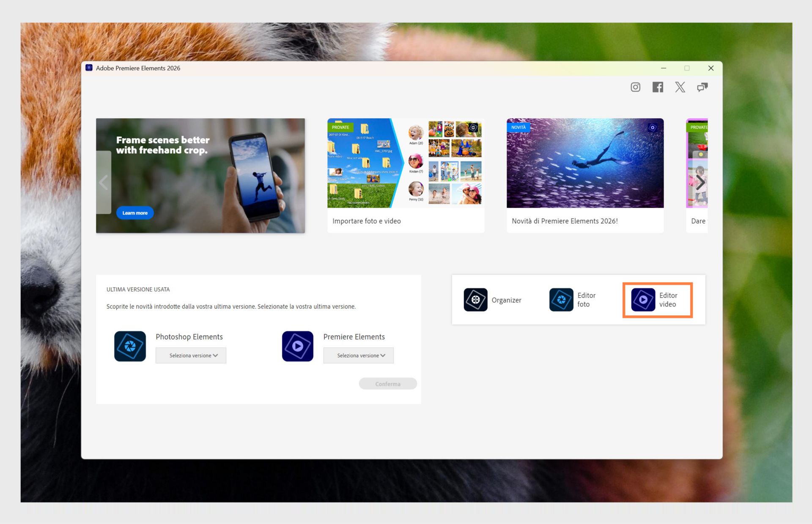The image size is (812, 524).
Task: Click the Learn more button
Action: 134,213
